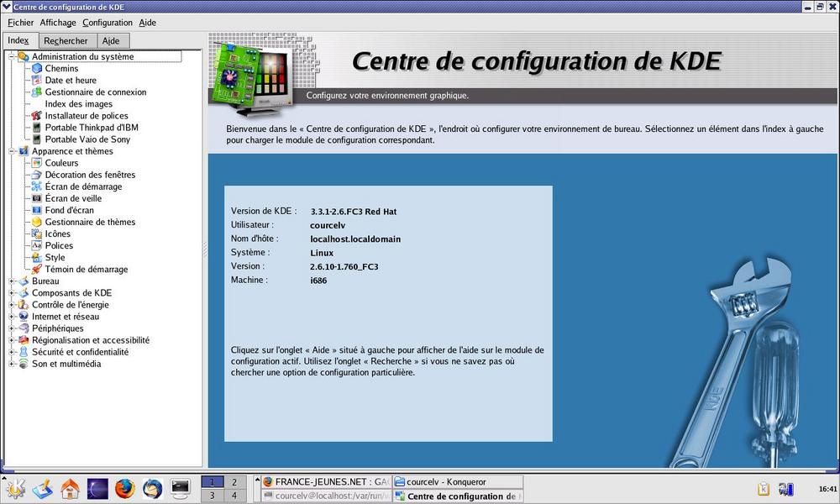
Task: Click the display tray icon near the clock
Action: tap(786, 489)
